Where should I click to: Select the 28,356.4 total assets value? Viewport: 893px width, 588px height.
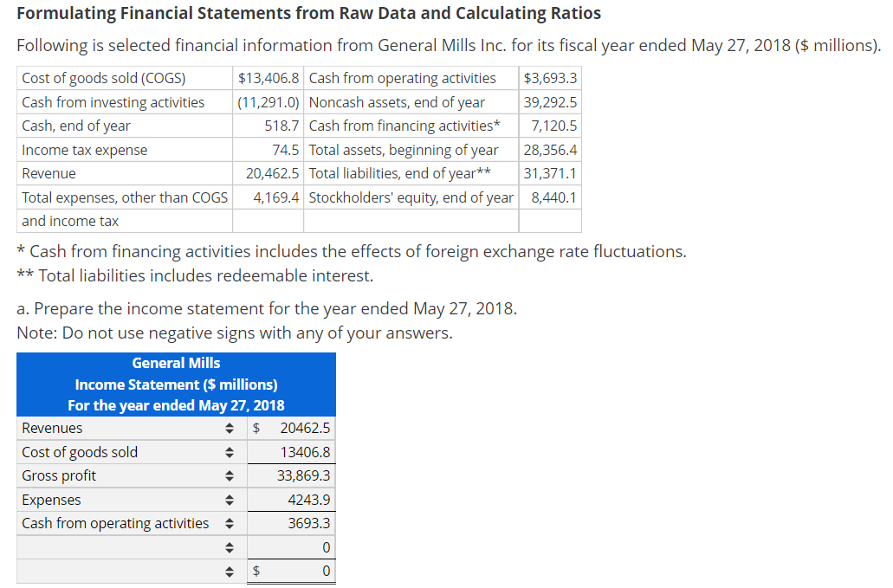click(550, 150)
